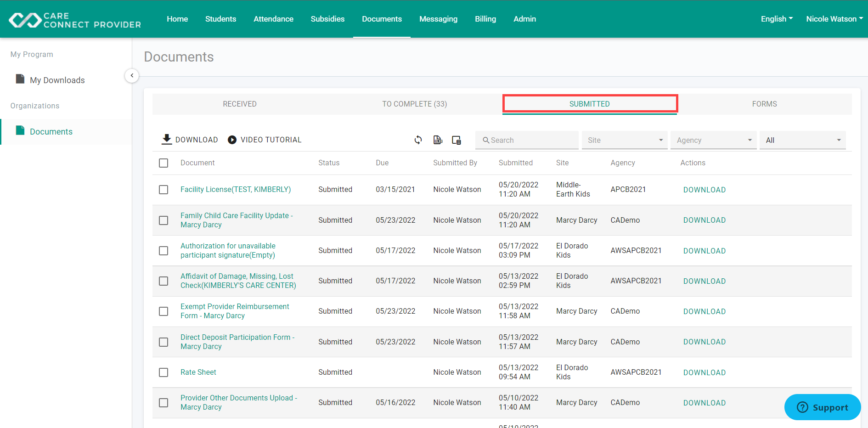Click the Submitted column header
Screen dimensions: 868x428
[x=516, y=163]
